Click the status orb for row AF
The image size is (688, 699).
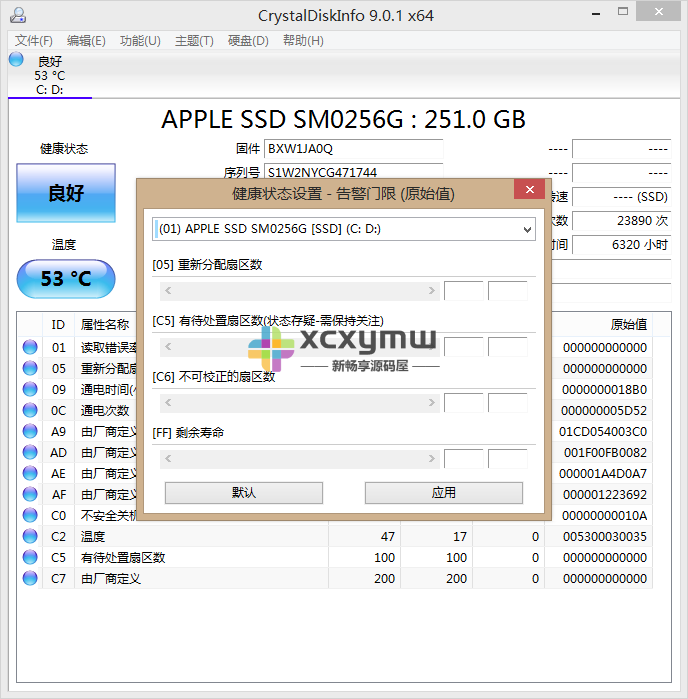[30, 493]
